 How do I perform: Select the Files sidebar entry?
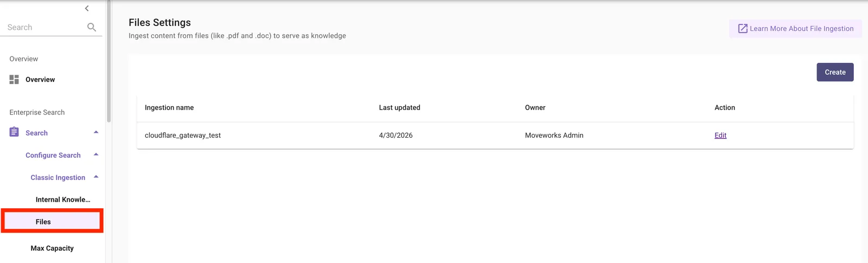52,221
